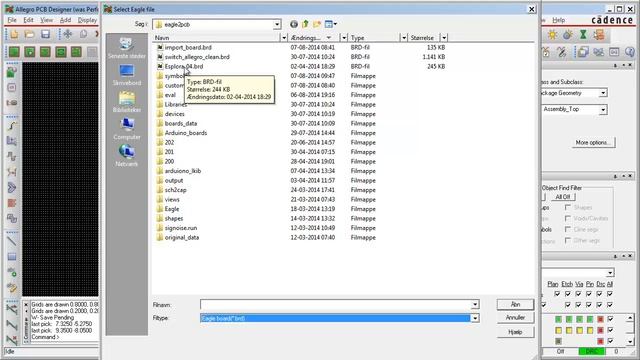Screen dimensions: 640x360
Task: Toggle Other segs checkbox in Find Filter
Action: (x=568, y=240)
